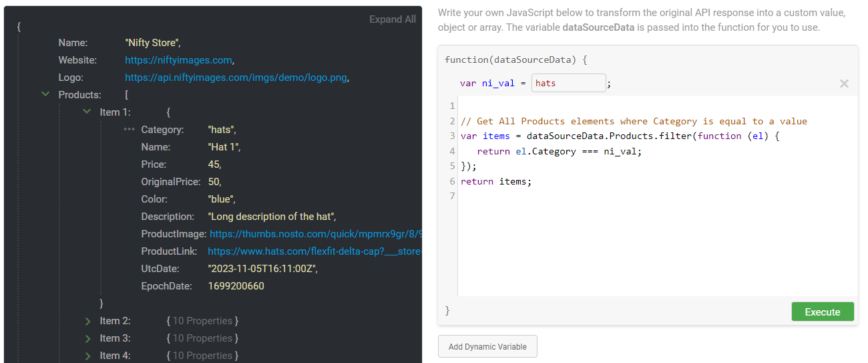Open the ProductImage thumbs.nosto.com link
Image resolution: width=868 pixels, height=363 pixels.
point(316,234)
